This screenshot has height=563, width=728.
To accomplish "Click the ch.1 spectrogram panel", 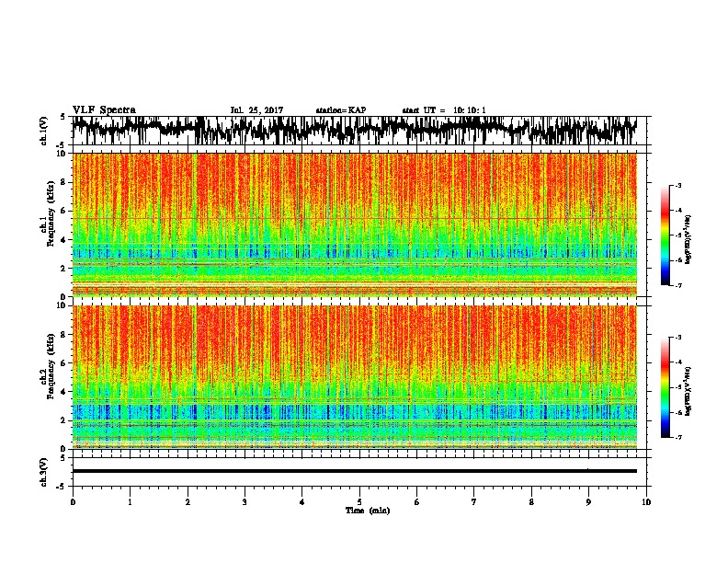I will click(355, 224).
